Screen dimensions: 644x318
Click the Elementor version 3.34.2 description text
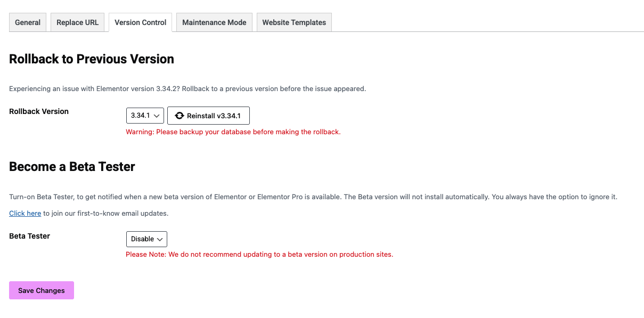188,88
